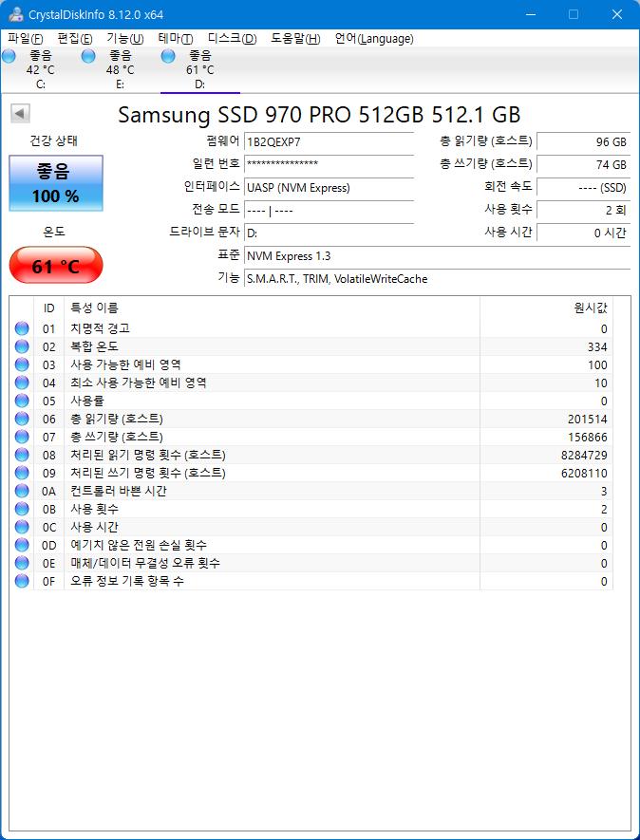Viewport: 640px width, 840px height.
Task: Click the 총 읽기량 (호스트) value 96 GB
Action: click(x=583, y=141)
